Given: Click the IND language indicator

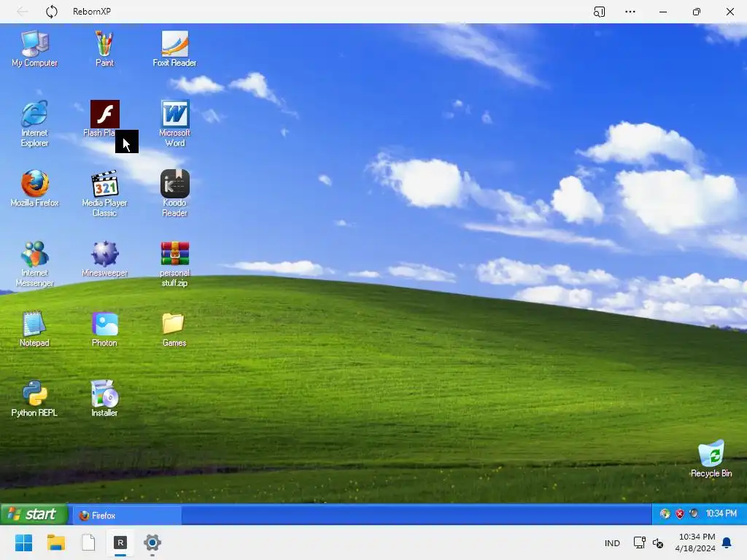Looking at the screenshot, I should (x=612, y=543).
